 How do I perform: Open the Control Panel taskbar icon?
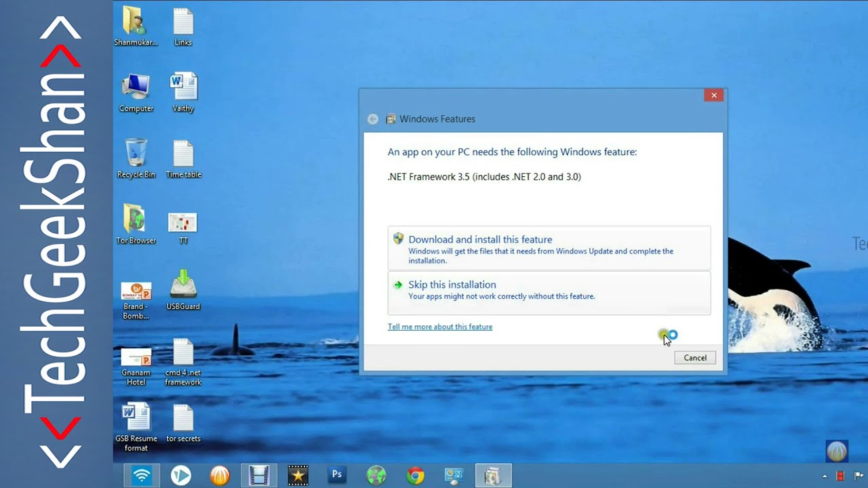coord(454,476)
